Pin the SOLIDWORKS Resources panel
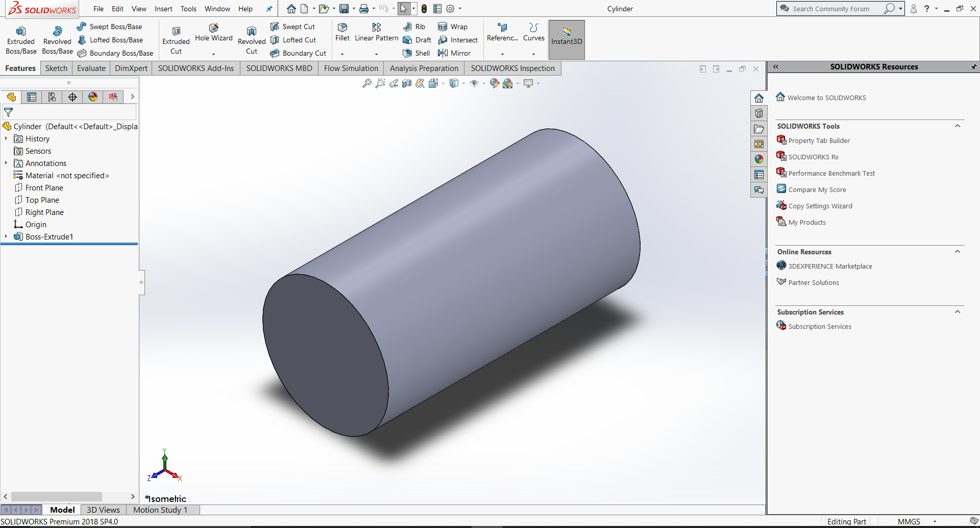 click(x=973, y=66)
